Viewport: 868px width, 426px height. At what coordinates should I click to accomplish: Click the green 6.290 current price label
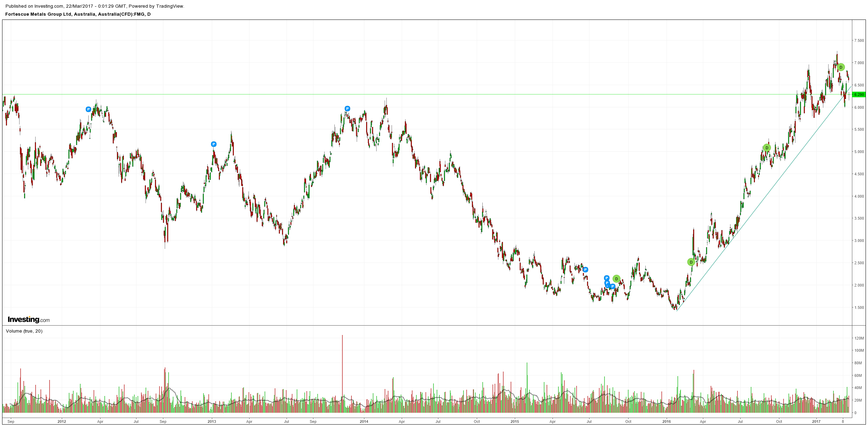[858, 94]
